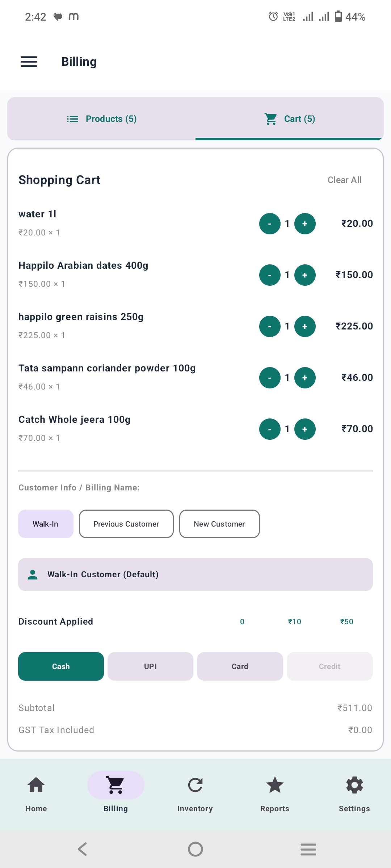Apply the ₹50 discount
The height and width of the screenshot is (868, 391).
(x=347, y=621)
